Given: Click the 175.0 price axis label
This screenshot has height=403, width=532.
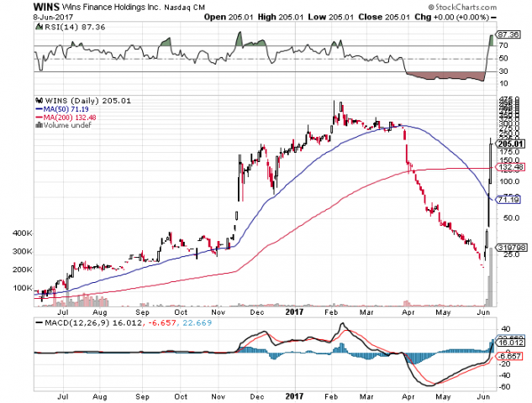Looking at the screenshot, I should coord(509,151).
